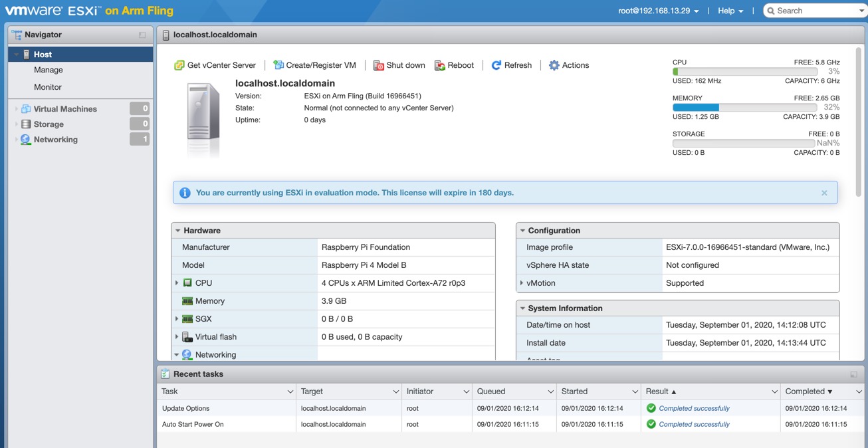Click the Memory usage bar
Image resolution: width=868 pixels, height=448 pixels.
745,107
